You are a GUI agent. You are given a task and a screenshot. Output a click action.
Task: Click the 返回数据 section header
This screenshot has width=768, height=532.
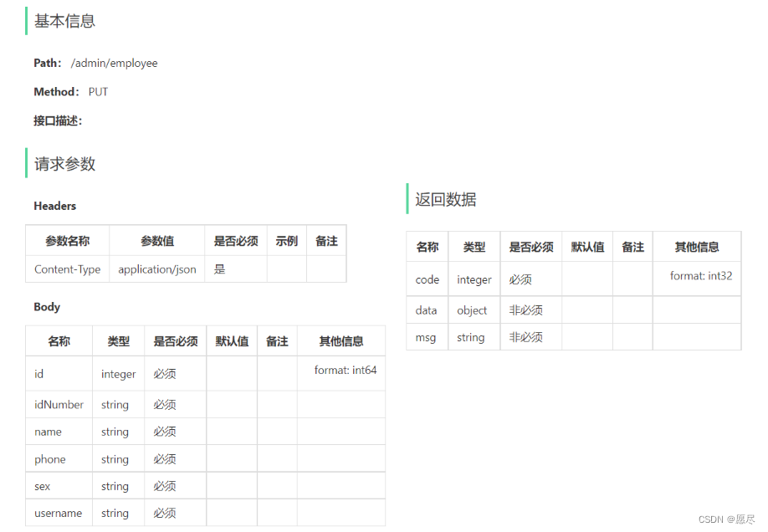pos(443,199)
